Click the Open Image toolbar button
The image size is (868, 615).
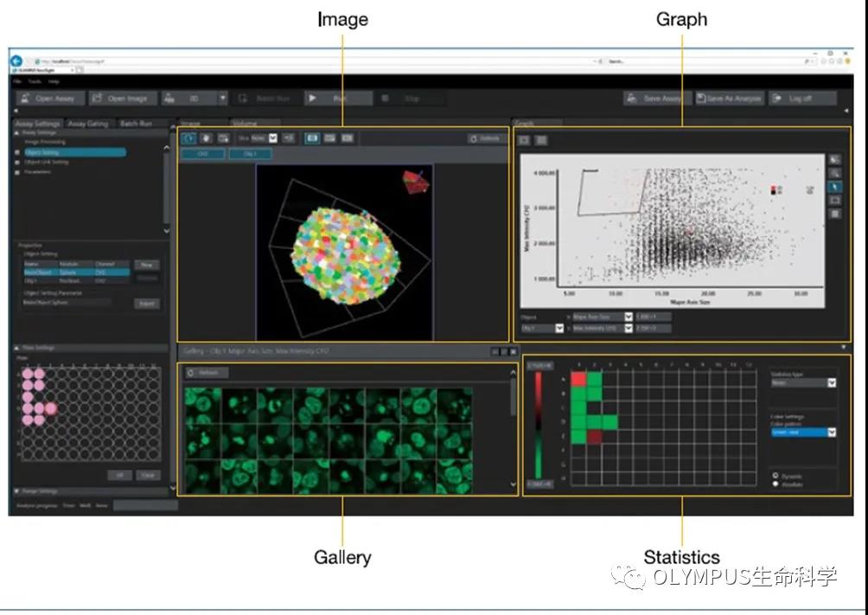[x=123, y=99]
